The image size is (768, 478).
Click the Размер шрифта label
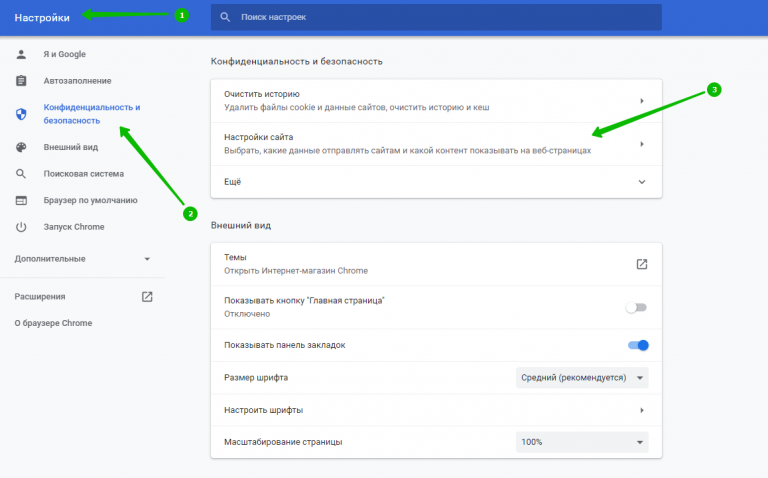[256, 378]
